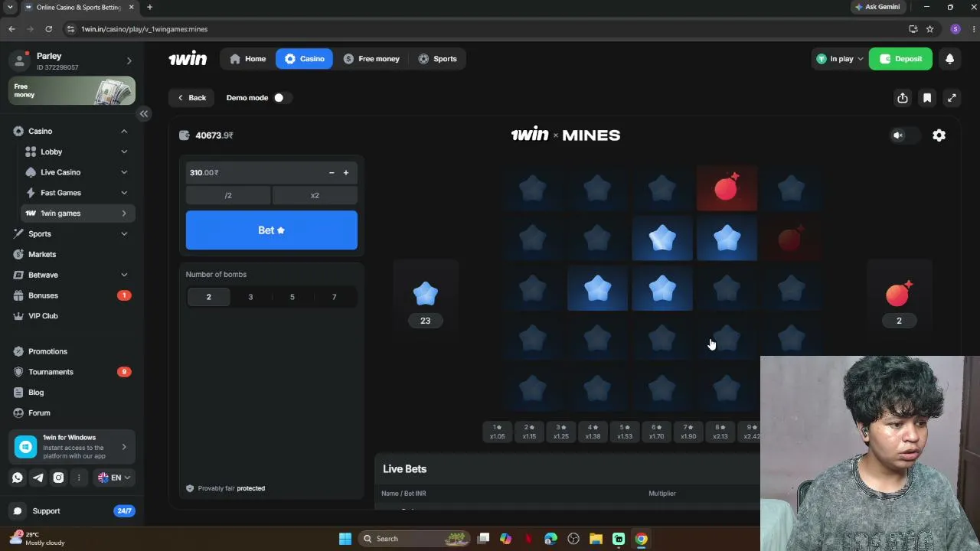Halve the bet with /2
The height and width of the screenshot is (551, 980).
coord(228,196)
